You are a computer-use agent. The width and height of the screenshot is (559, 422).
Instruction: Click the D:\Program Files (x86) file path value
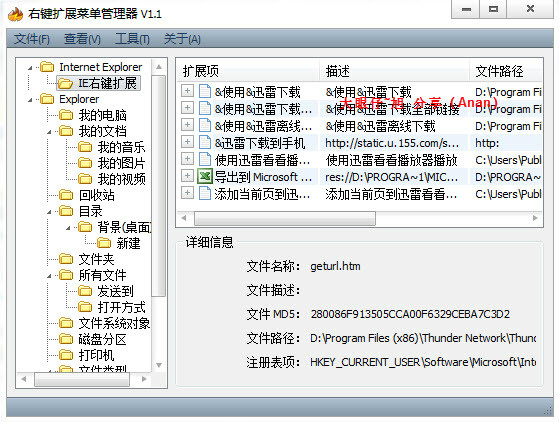(423, 338)
